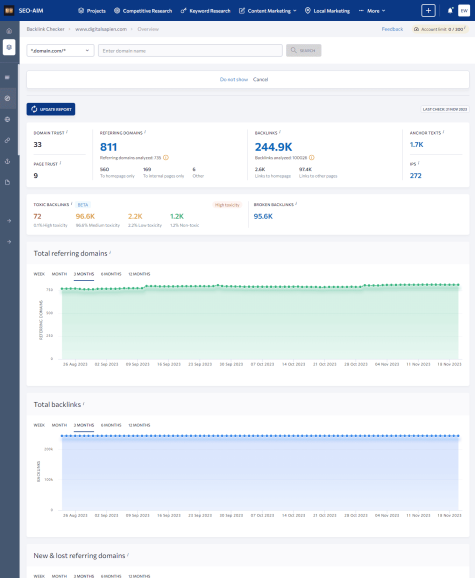Open the Projects menu

point(92,11)
